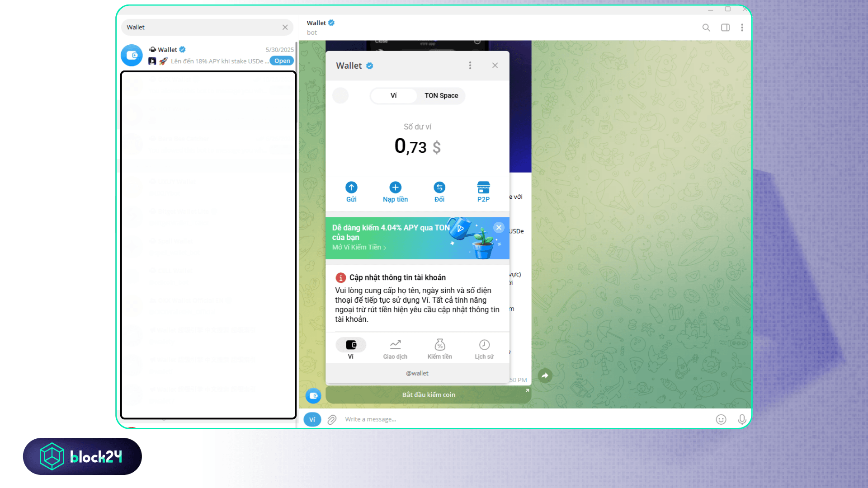This screenshot has height=488, width=868.
Task: Click Bắt đầu kiếm coin button
Action: click(428, 394)
